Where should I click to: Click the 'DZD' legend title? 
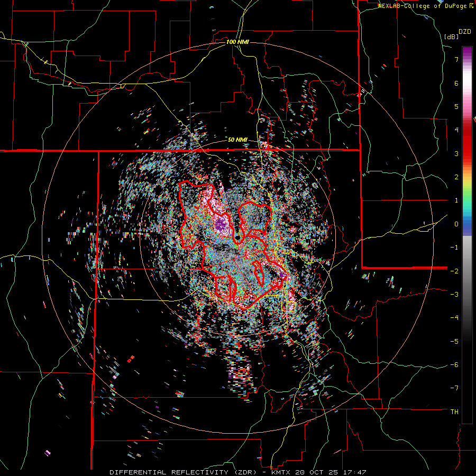coord(465,32)
